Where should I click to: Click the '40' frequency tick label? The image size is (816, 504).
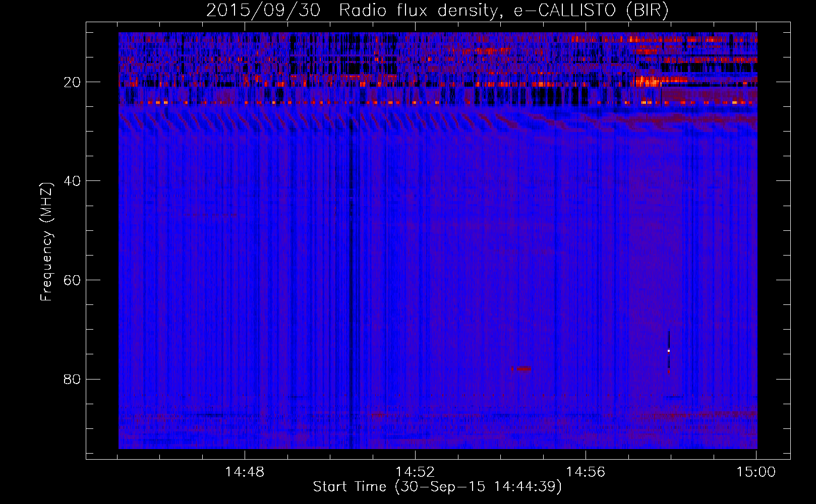click(x=73, y=181)
